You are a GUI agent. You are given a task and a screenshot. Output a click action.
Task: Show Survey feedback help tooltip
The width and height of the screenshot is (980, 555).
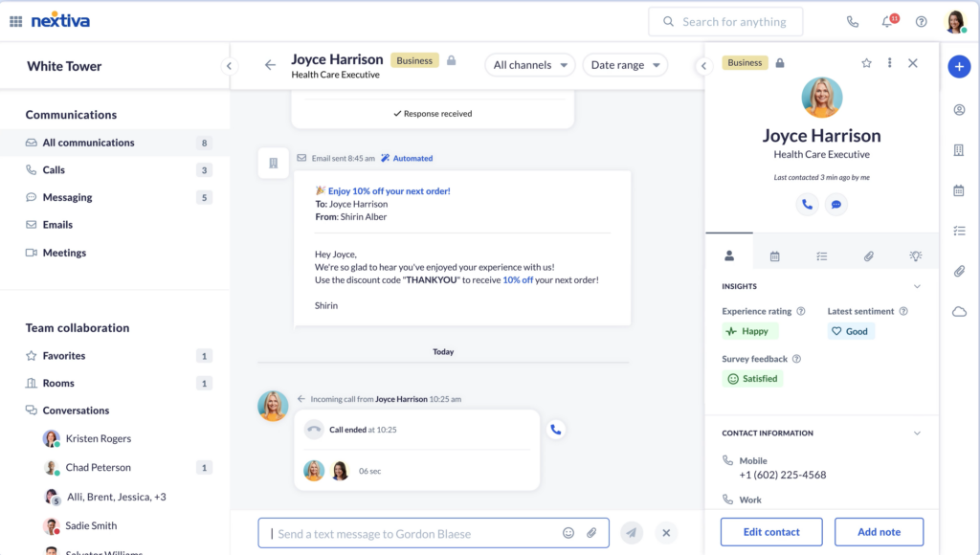click(x=796, y=359)
